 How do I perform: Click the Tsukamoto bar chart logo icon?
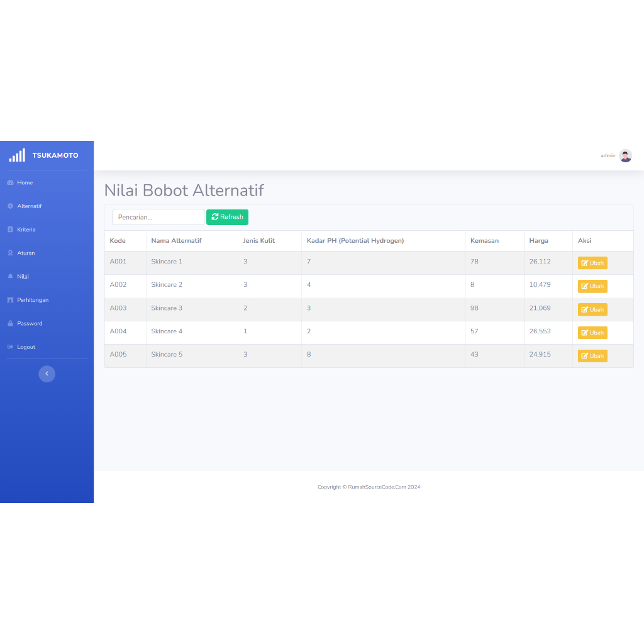pos(17,155)
